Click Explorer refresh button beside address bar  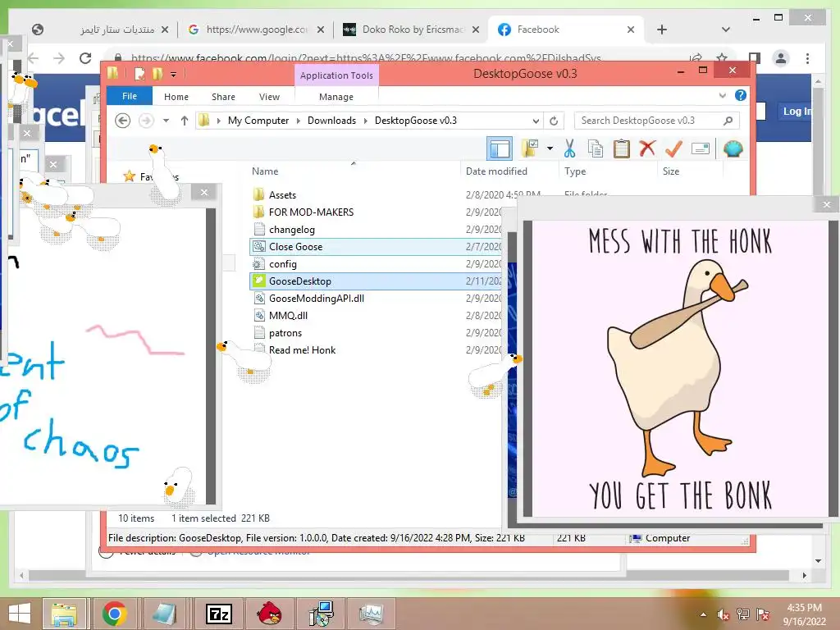pyautogui.click(x=554, y=121)
